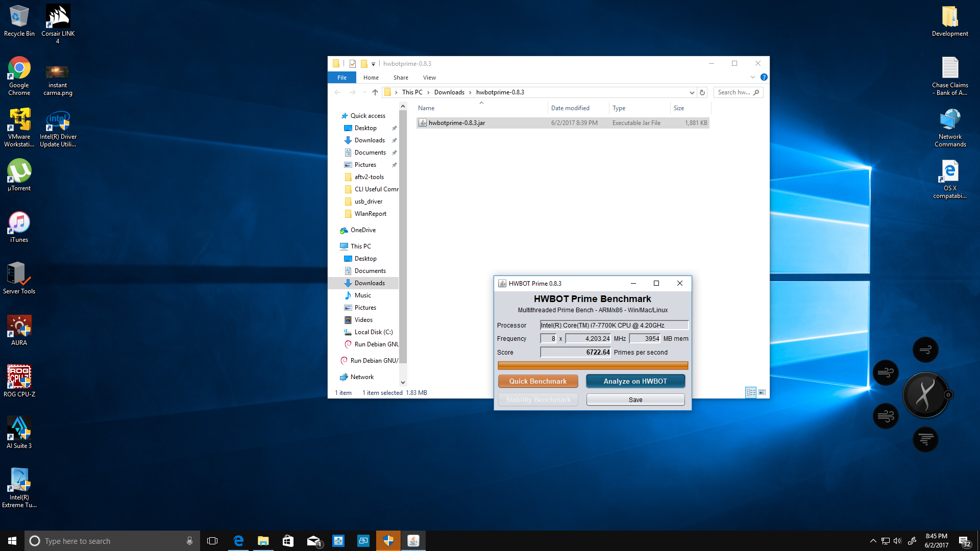Open usb_driver folder in sidebar

[x=368, y=202]
